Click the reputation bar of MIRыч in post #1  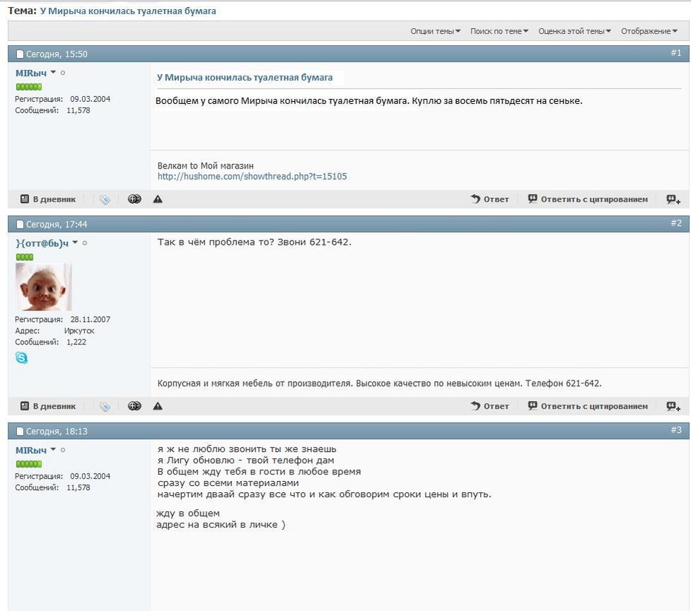click(x=29, y=87)
